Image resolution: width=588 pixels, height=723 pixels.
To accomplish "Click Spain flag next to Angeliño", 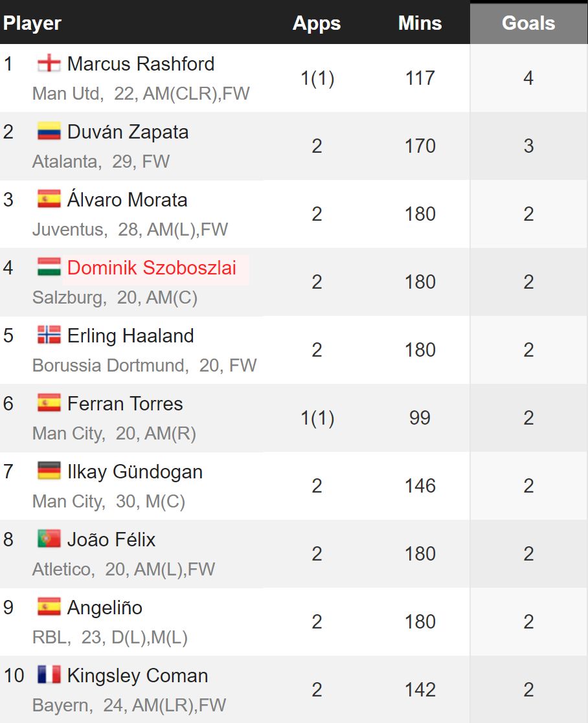I will click(x=49, y=607).
